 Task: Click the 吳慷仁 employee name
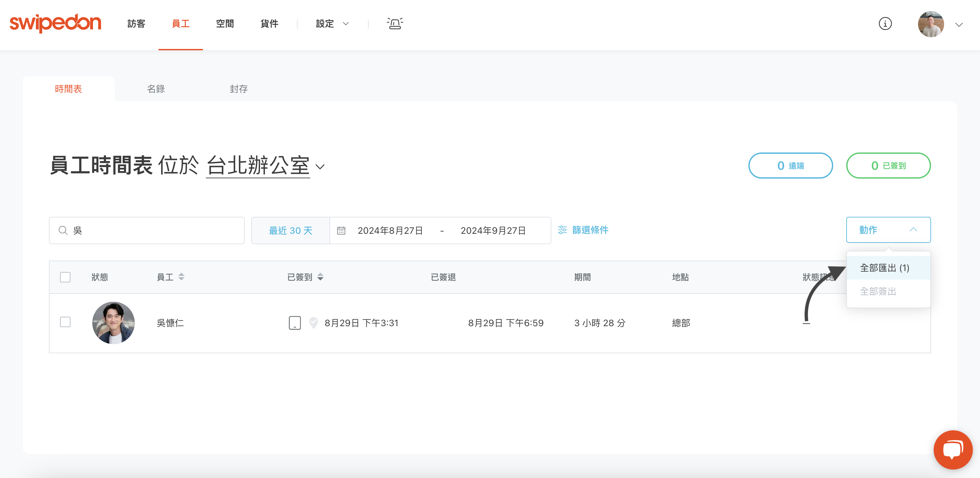tap(170, 323)
